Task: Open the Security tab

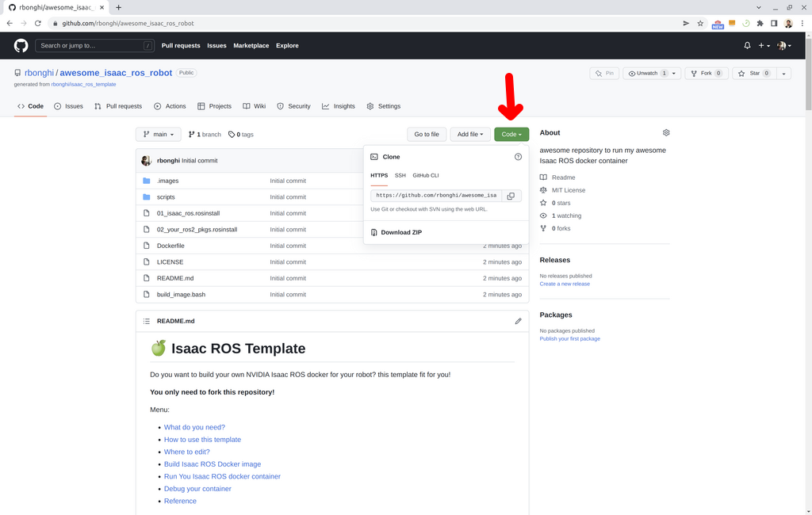Action: pyautogui.click(x=293, y=106)
